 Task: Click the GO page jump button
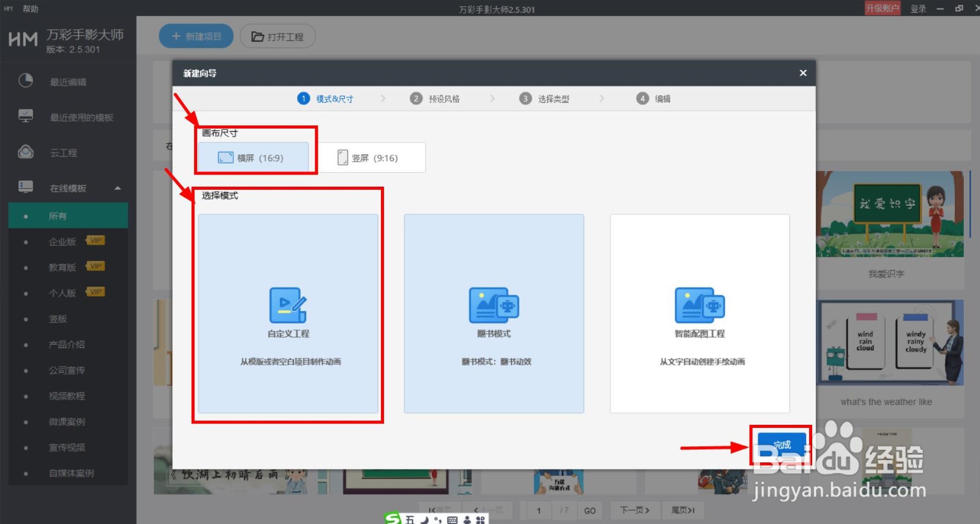tap(590, 510)
